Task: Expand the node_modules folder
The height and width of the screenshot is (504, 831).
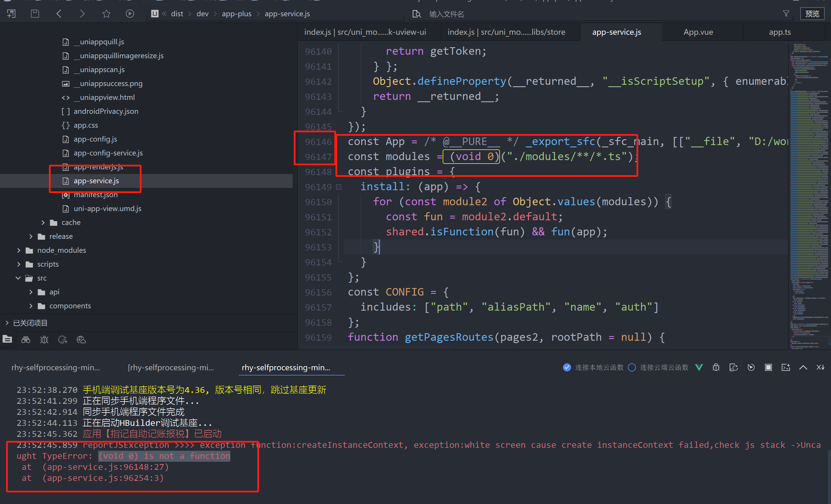Action: coord(19,250)
